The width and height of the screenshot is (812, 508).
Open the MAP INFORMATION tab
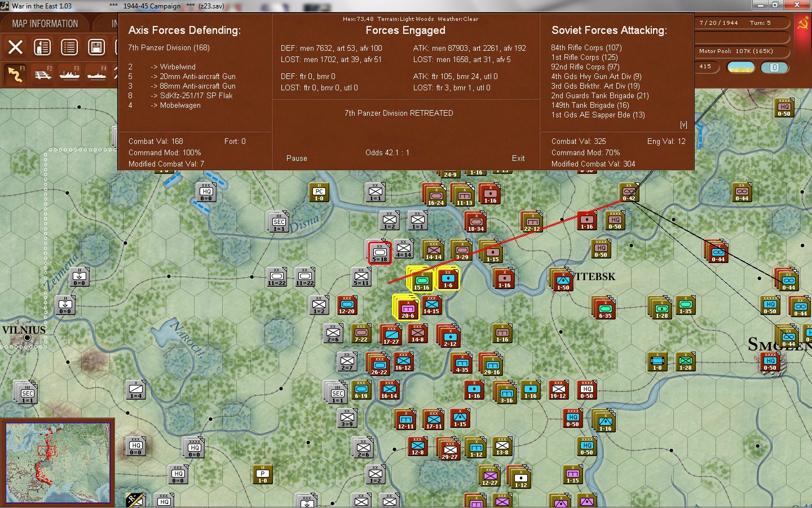click(x=45, y=24)
